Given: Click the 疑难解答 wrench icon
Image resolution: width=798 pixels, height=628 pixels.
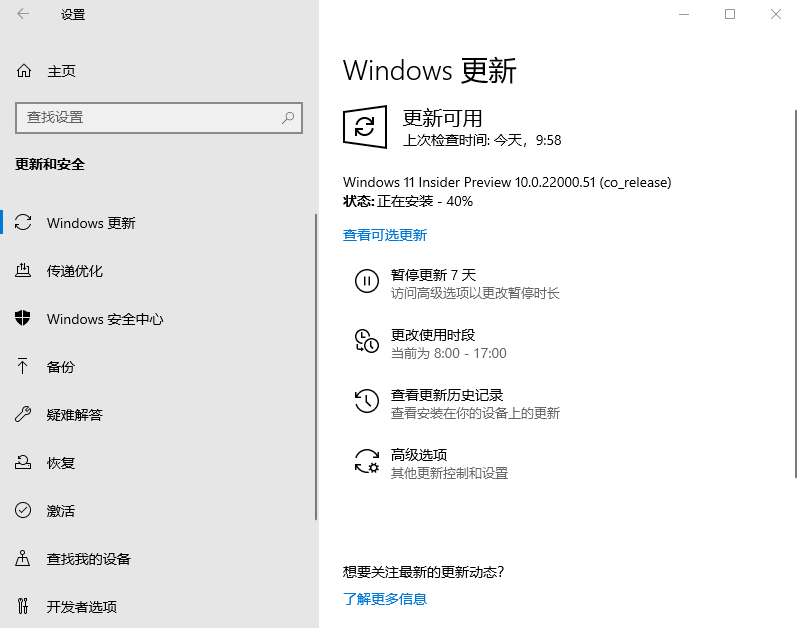Looking at the screenshot, I should 23,414.
